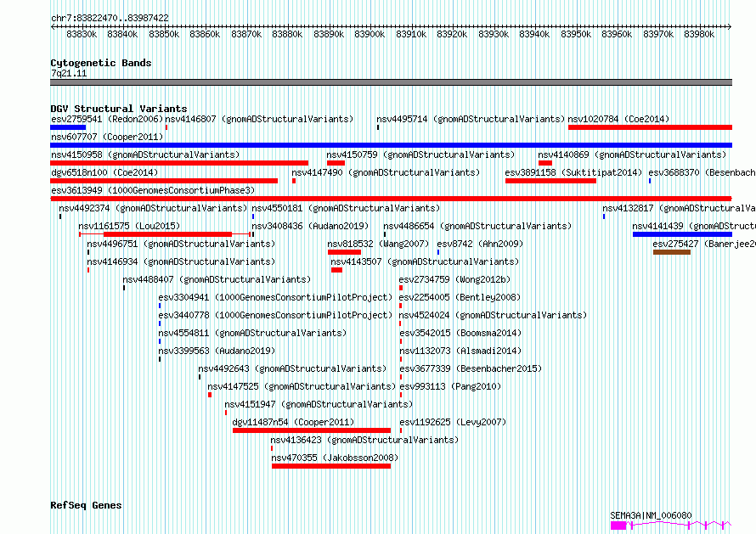Open esv3677339 (Besenbacher2015) label
Screen dimensions: 756x534
[471, 368]
